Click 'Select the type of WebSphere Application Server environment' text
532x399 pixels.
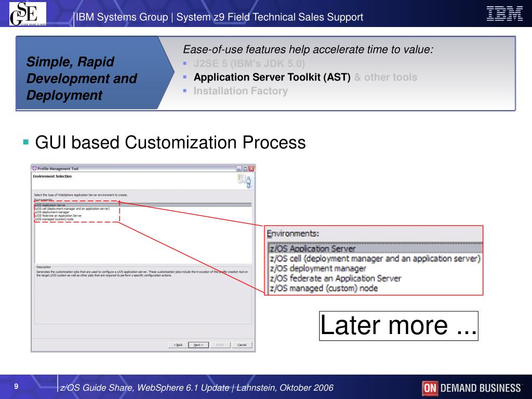click(x=81, y=195)
